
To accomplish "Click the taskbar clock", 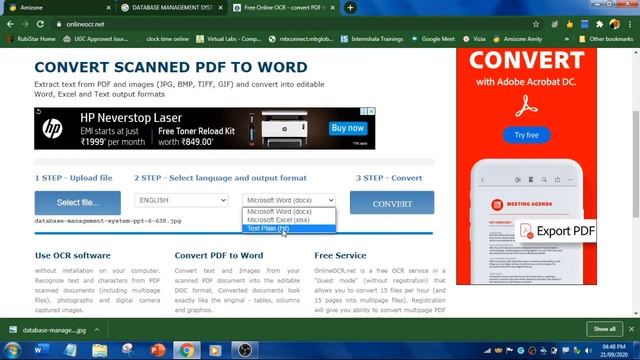I will point(614,351).
